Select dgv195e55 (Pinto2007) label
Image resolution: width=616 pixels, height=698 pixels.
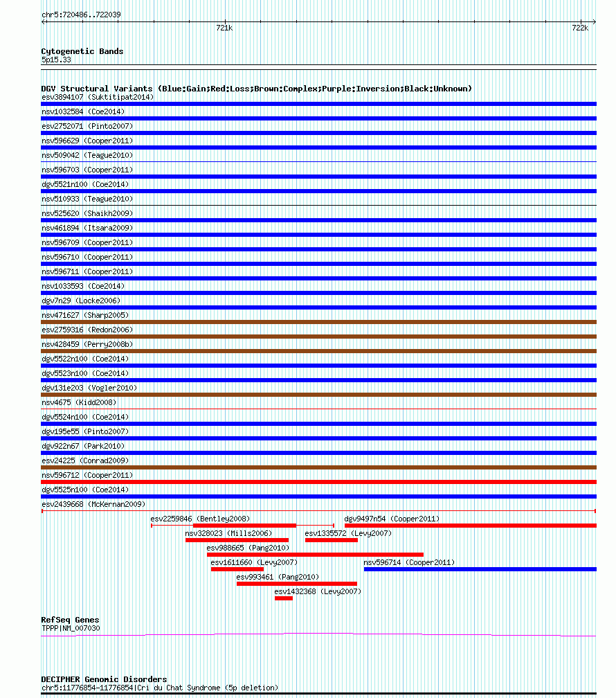click(85, 432)
